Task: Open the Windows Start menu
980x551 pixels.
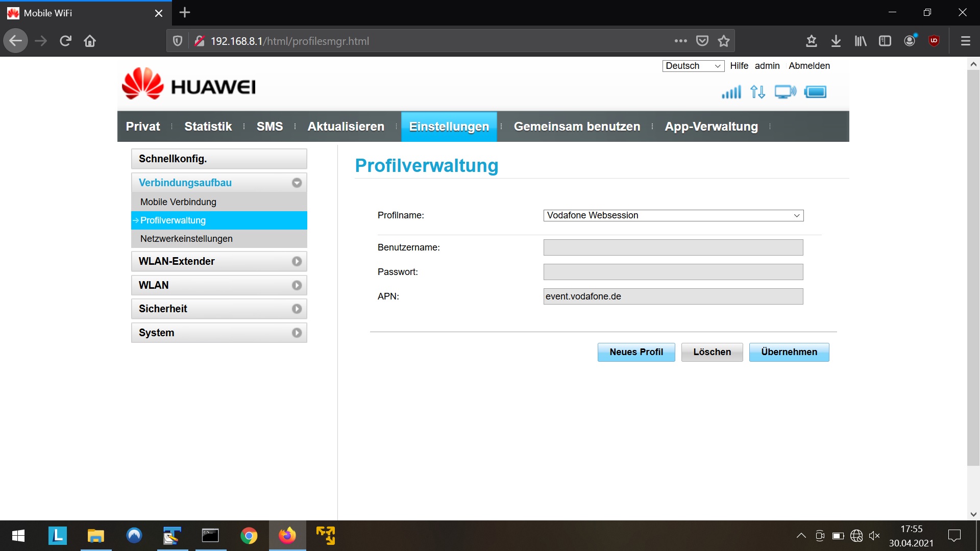Action: [18, 536]
